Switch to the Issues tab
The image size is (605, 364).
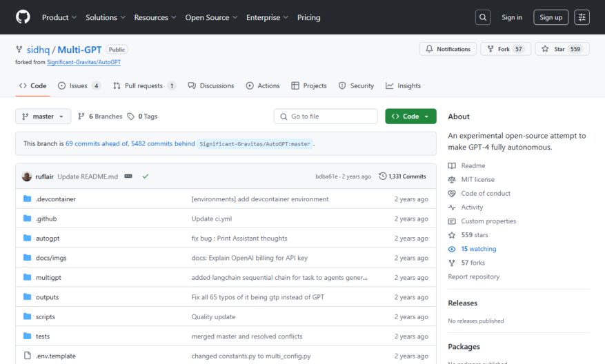coord(79,85)
